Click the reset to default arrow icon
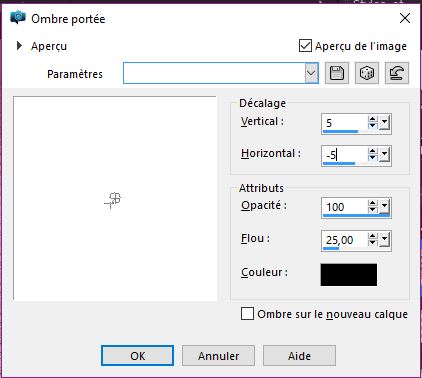 (x=397, y=73)
